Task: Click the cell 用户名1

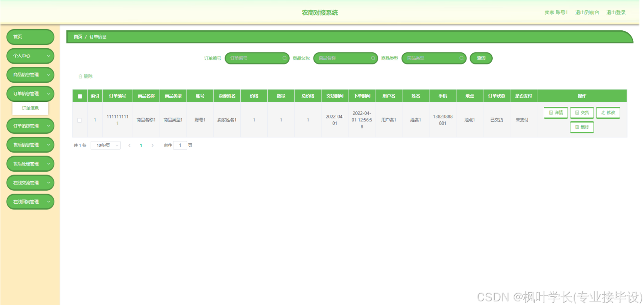Action: pyautogui.click(x=389, y=120)
